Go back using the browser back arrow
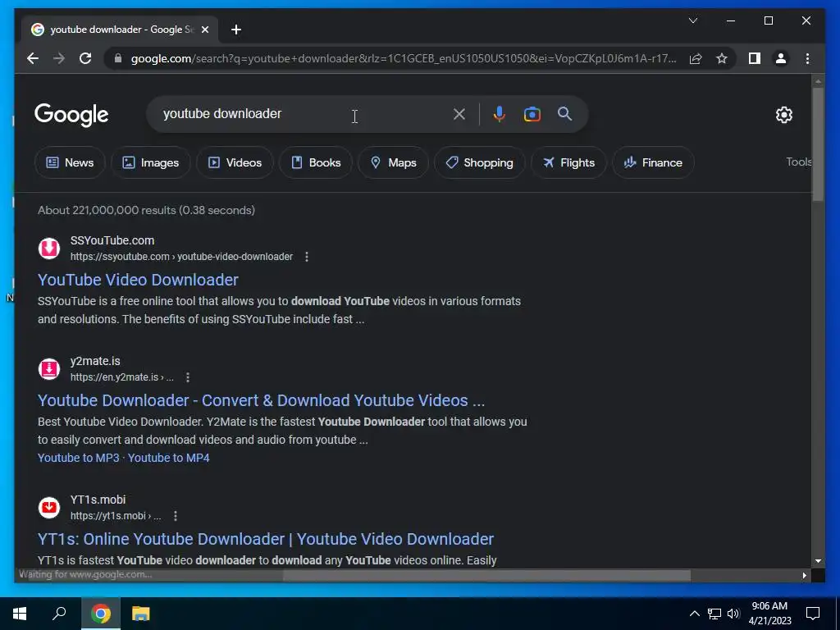 pos(33,58)
